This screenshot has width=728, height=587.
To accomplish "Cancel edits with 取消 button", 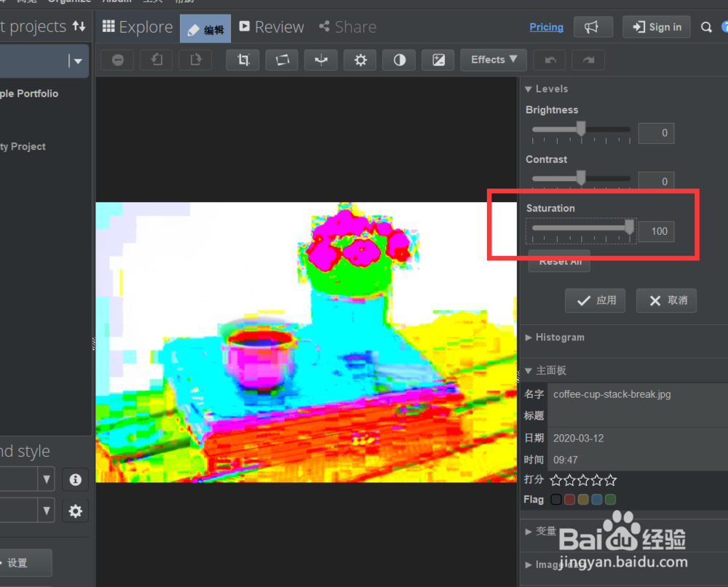I will pos(666,300).
